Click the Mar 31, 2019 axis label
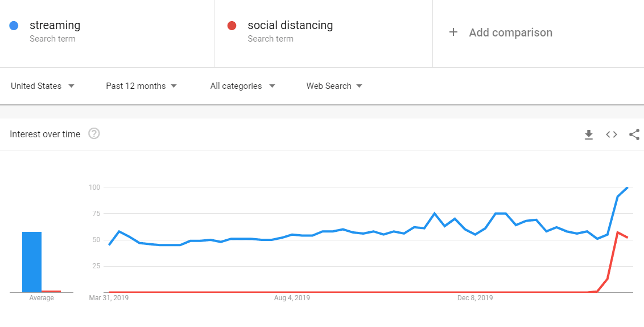Image resolution: width=644 pixels, height=327 pixels. (109, 298)
